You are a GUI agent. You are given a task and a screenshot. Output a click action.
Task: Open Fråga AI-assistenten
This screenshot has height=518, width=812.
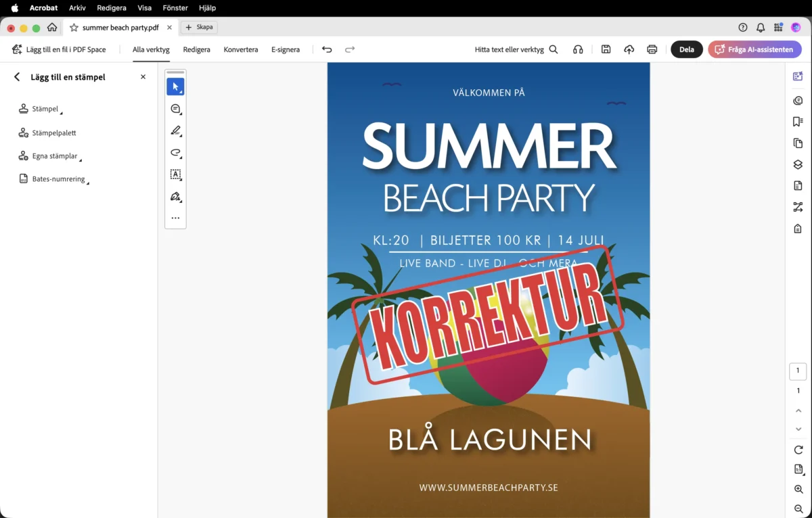click(x=754, y=49)
